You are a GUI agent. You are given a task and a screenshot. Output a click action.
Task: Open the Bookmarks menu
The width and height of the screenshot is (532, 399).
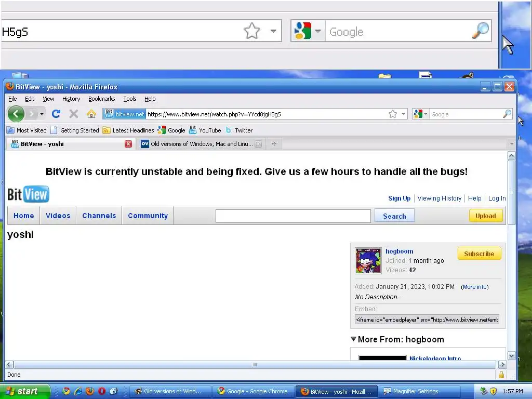tap(101, 99)
